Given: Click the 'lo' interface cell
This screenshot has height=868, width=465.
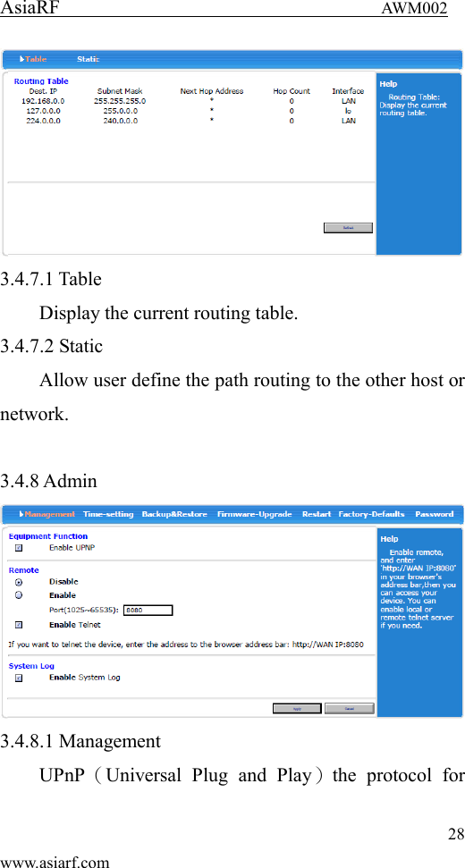Looking at the screenshot, I should 348,111.
